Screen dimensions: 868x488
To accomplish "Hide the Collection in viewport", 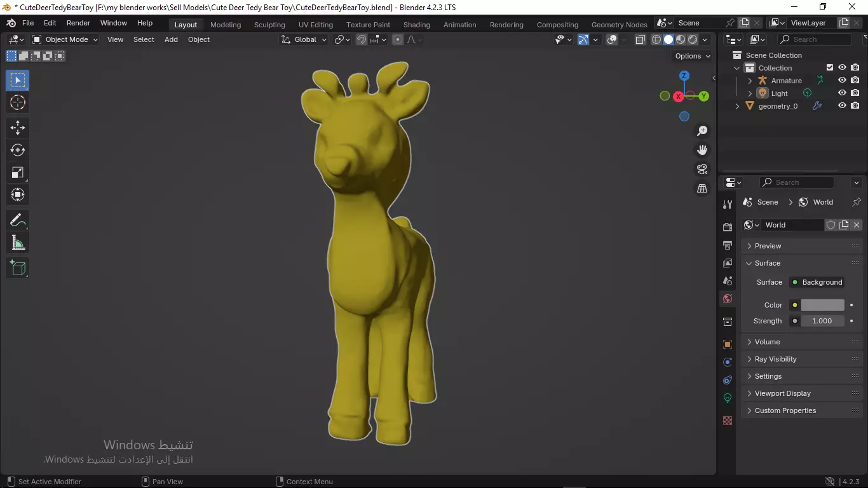I will (842, 67).
